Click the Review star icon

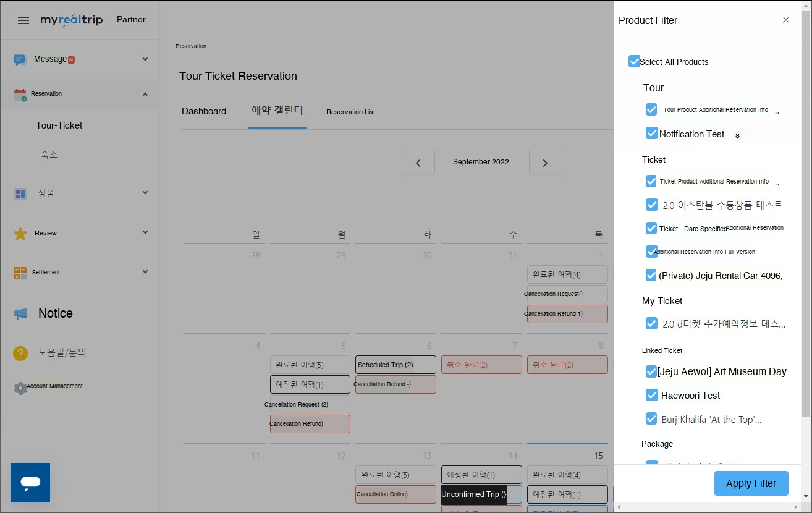[x=20, y=234]
